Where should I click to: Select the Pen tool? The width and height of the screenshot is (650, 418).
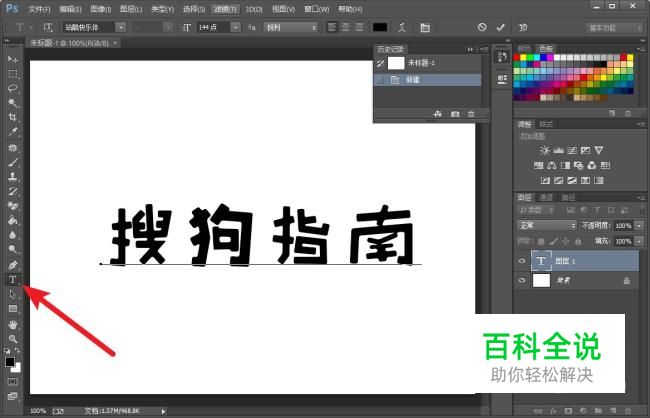[x=12, y=264]
